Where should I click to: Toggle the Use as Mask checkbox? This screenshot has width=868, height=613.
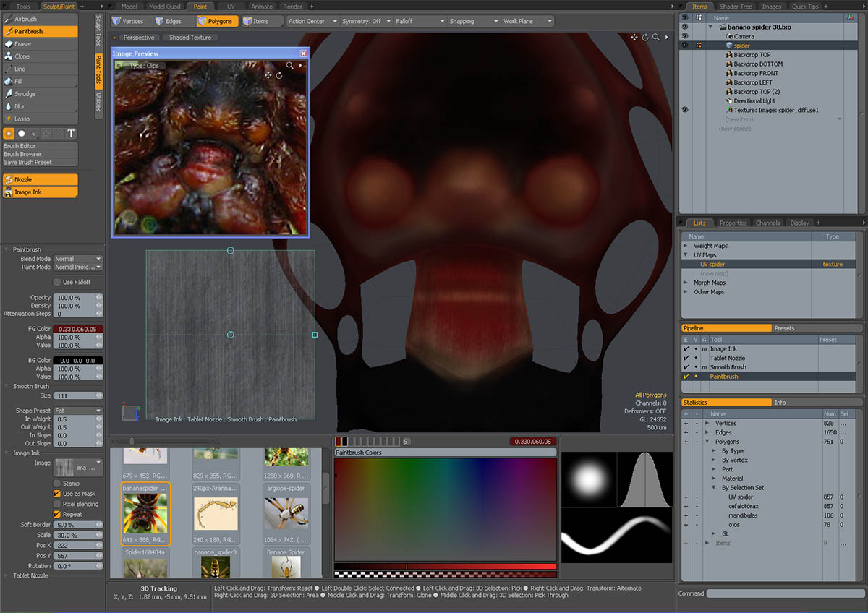57,494
